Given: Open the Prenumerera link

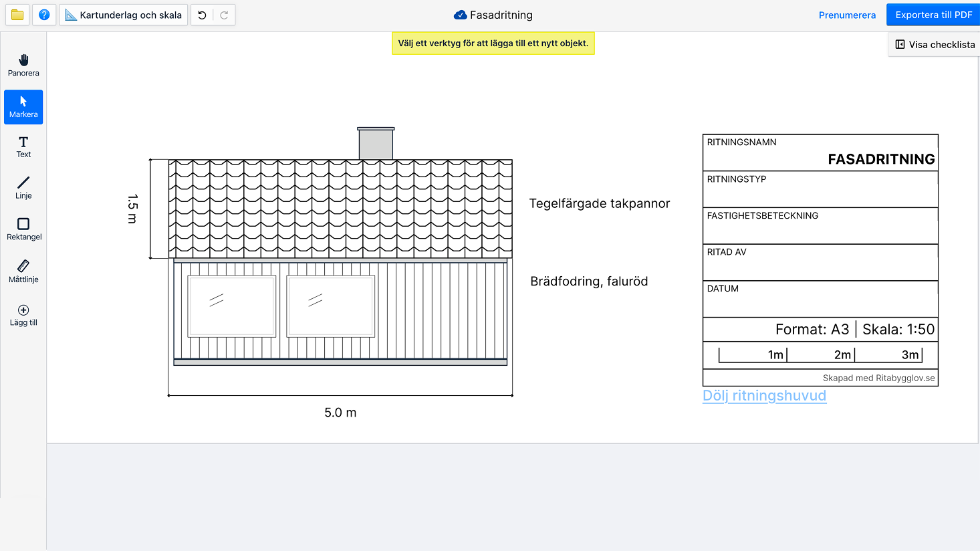Looking at the screenshot, I should pyautogui.click(x=847, y=15).
